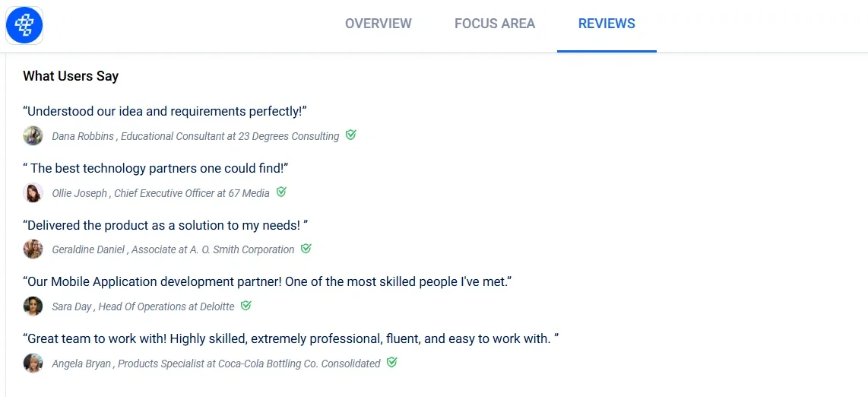Screen dimensions: 868x397
Task: Click verified badge after Coca-Cola Bottling Co. Consolidated
Action: (392, 363)
